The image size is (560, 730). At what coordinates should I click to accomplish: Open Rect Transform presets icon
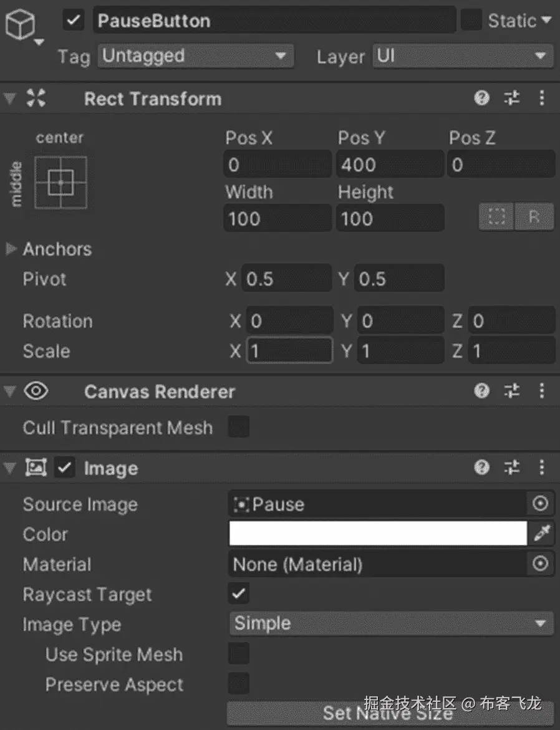(512, 98)
